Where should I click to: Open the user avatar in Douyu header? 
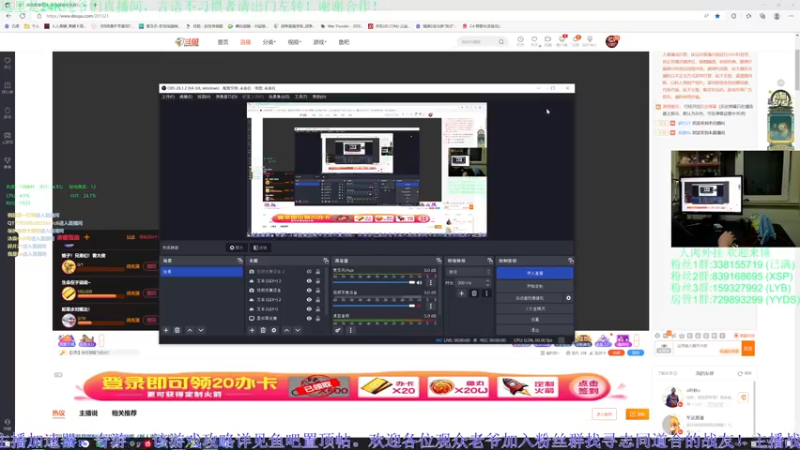click(x=612, y=41)
